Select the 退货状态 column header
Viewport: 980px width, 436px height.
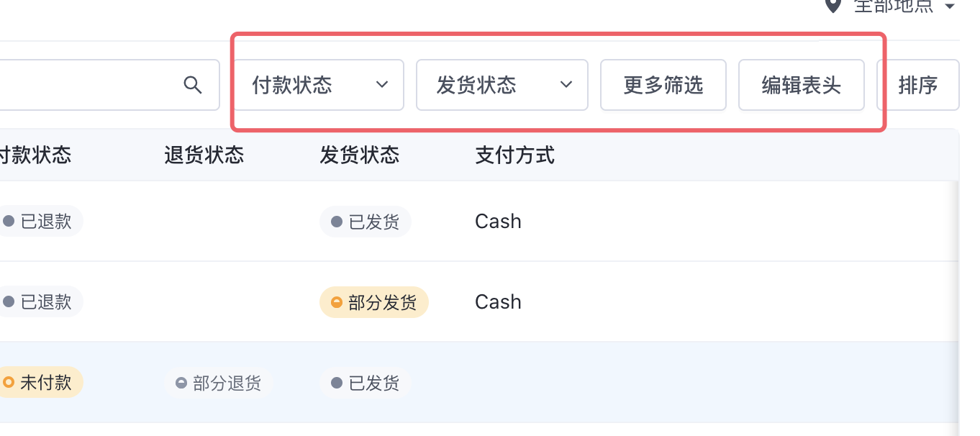tap(204, 155)
